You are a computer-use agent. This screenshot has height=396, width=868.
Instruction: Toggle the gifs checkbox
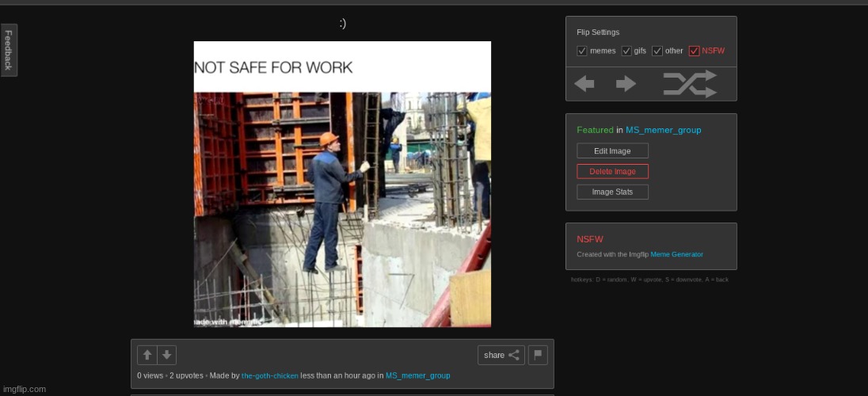pyautogui.click(x=626, y=51)
